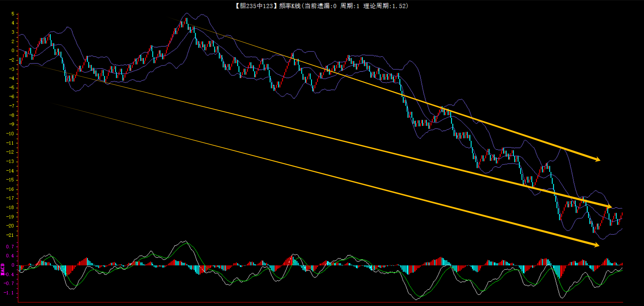Click the -21 label on price axis
644x306 pixels.
click(10, 235)
